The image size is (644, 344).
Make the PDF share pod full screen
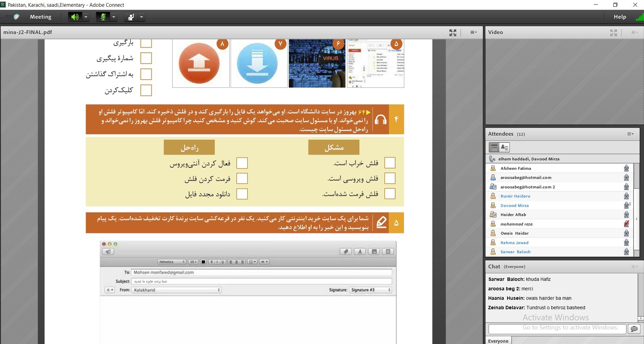(453, 32)
